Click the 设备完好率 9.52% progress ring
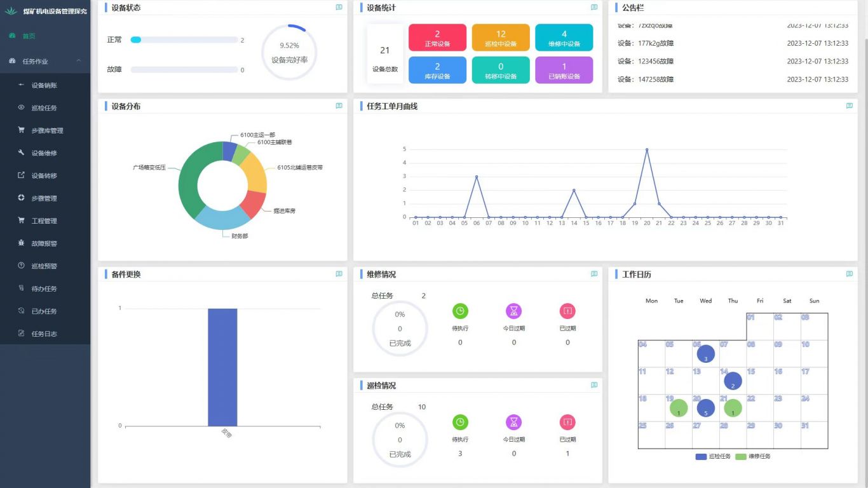The width and height of the screenshot is (868, 488). point(289,52)
